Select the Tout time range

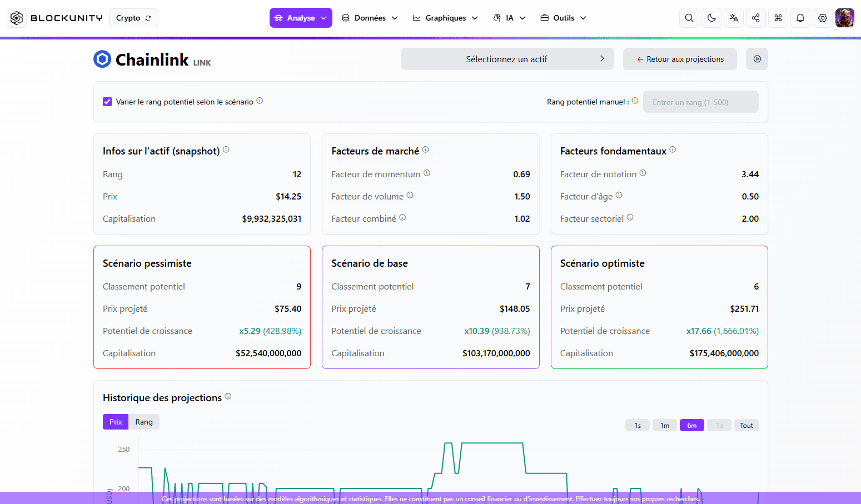[x=746, y=425]
